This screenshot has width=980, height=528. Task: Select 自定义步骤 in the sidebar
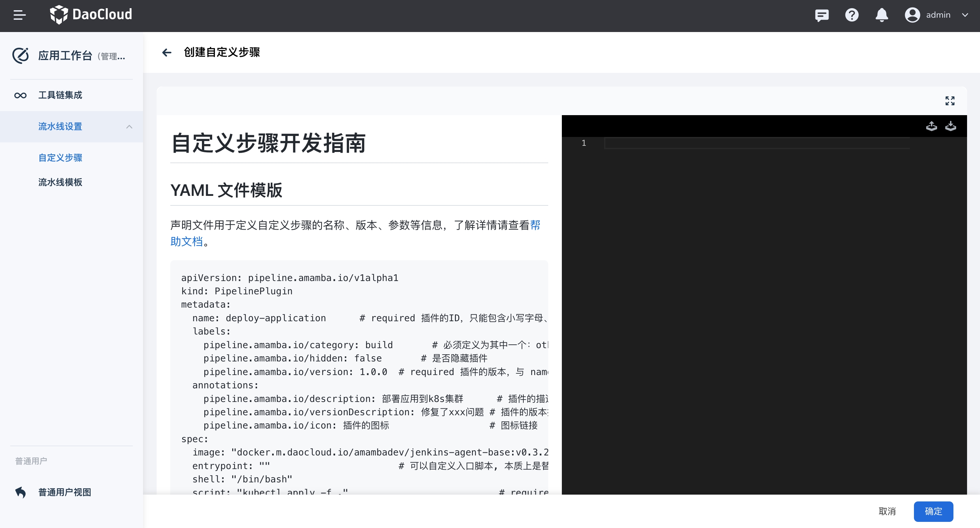(60, 158)
